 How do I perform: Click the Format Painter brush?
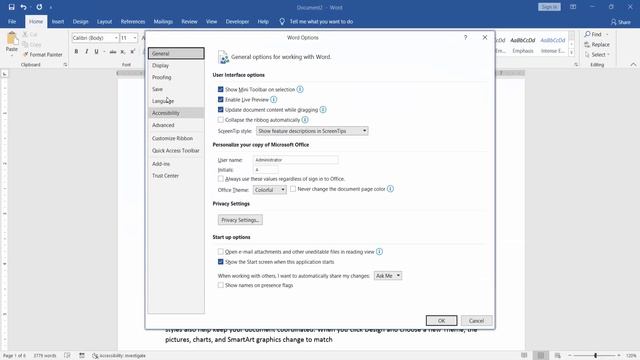[x=26, y=54]
